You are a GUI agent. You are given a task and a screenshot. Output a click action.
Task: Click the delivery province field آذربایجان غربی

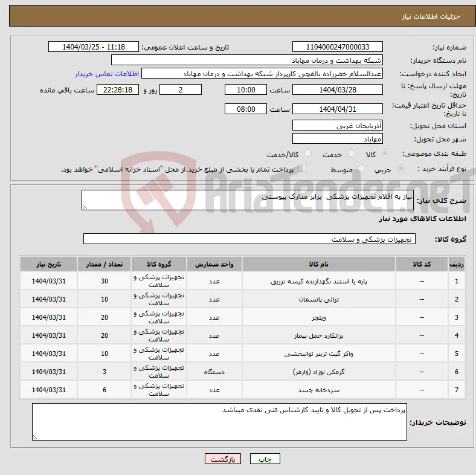337,126
